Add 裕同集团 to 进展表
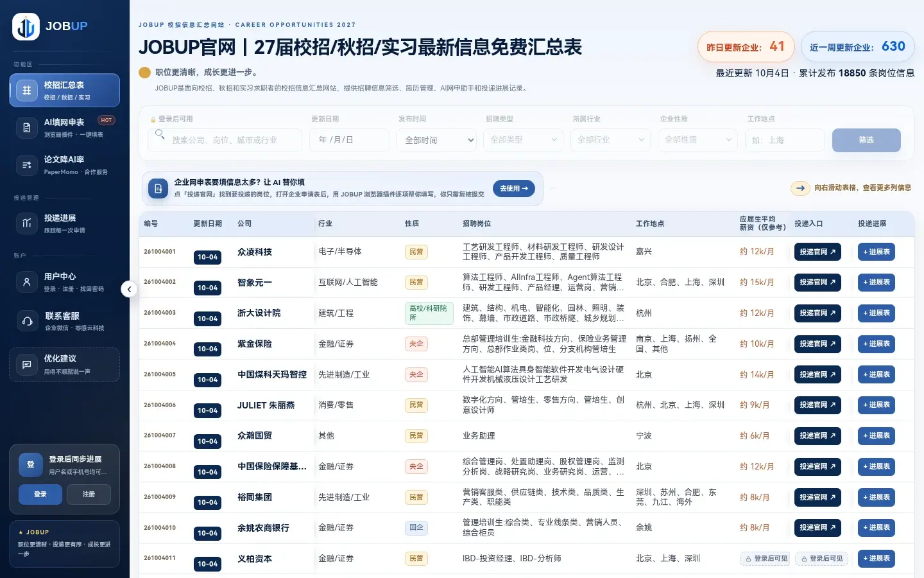This screenshot has height=578, width=924. pyautogui.click(x=877, y=497)
